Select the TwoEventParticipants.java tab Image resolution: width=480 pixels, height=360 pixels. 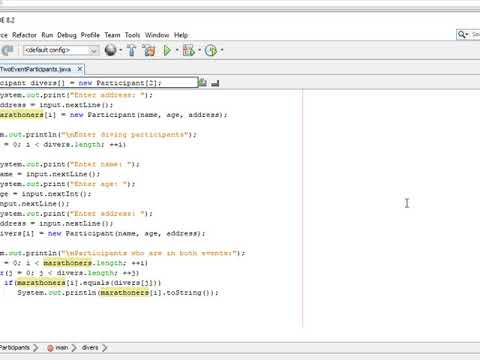point(35,69)
